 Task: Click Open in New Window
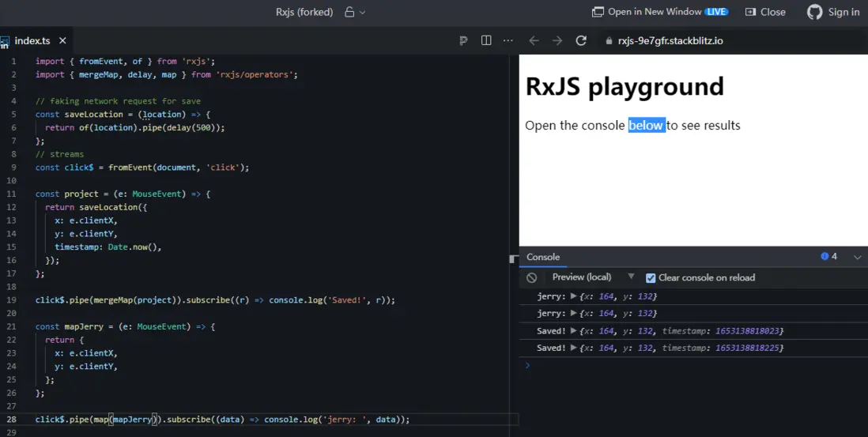tap(654, 12)
